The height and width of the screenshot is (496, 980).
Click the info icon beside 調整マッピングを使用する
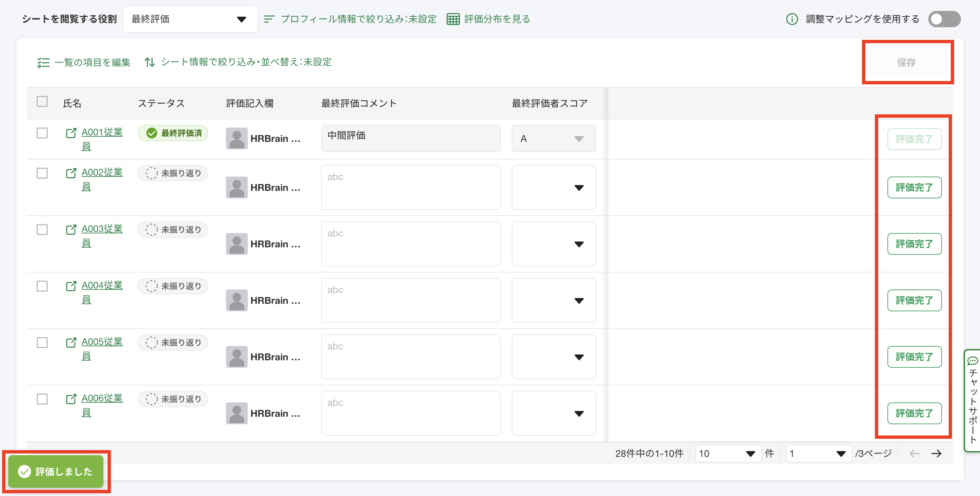click(792, 19)
